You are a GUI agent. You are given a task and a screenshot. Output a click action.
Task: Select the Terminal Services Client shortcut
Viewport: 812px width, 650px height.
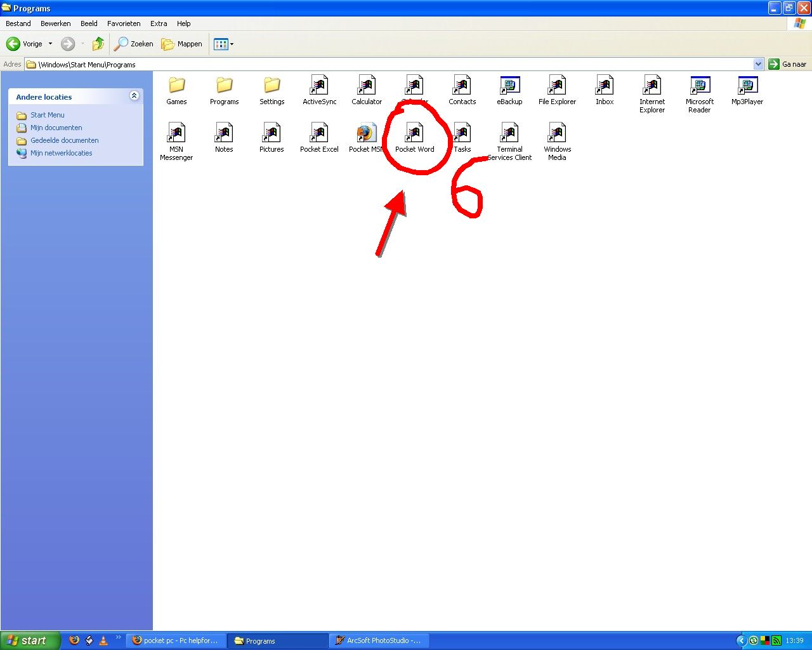pos(509,133)
